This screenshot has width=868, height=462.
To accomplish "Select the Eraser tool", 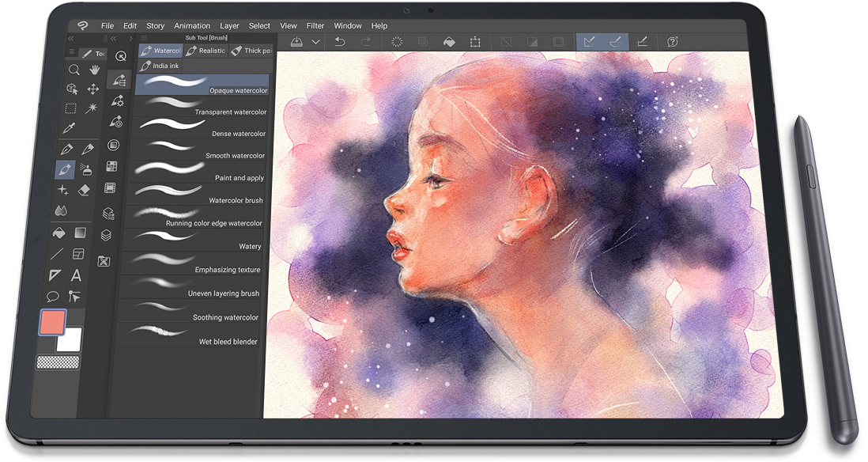I will pyautogui.click(x=85, y=190).
